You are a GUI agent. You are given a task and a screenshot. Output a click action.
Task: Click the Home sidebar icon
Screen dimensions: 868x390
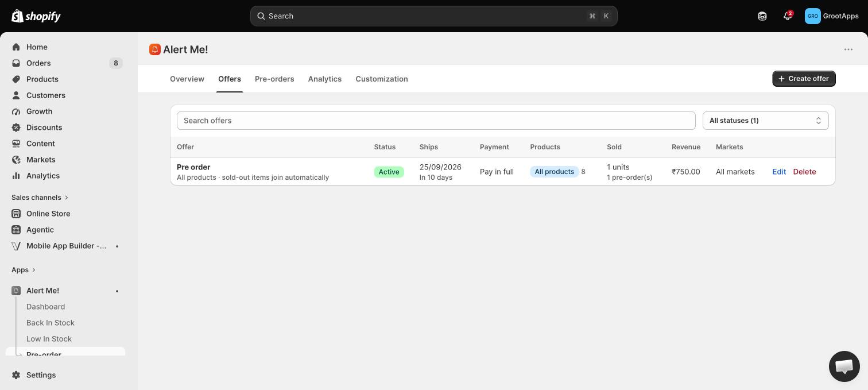click(16, 47)
